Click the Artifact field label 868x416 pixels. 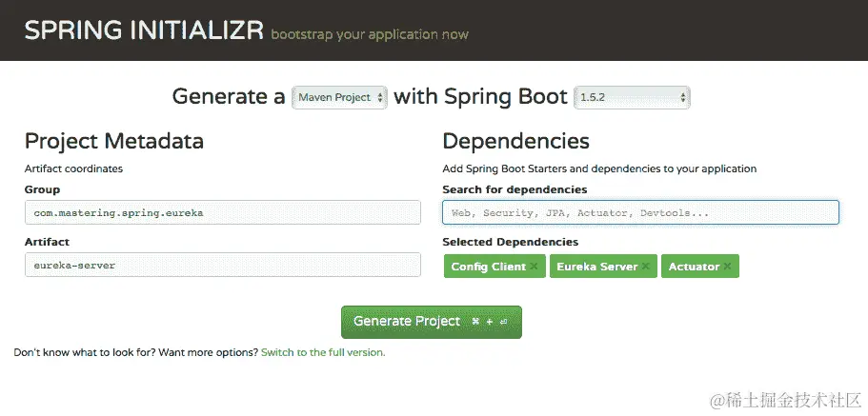click(x=47, y=242)
